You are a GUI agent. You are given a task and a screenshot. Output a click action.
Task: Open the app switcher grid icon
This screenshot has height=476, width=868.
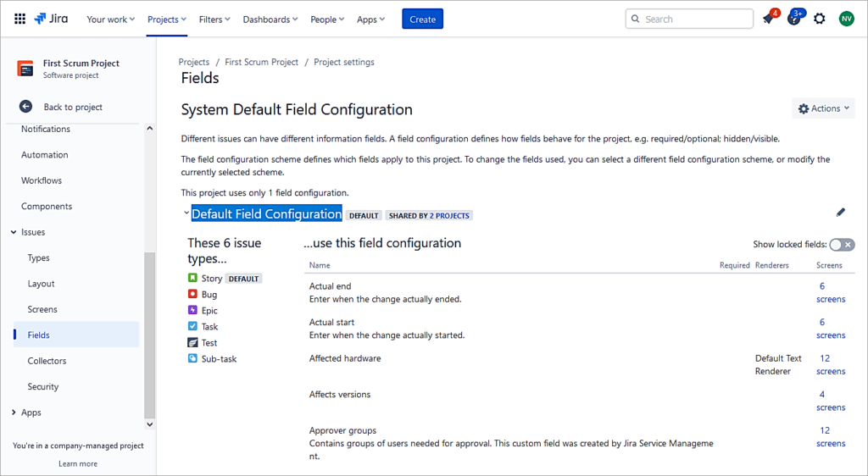[x=20, y=19]
